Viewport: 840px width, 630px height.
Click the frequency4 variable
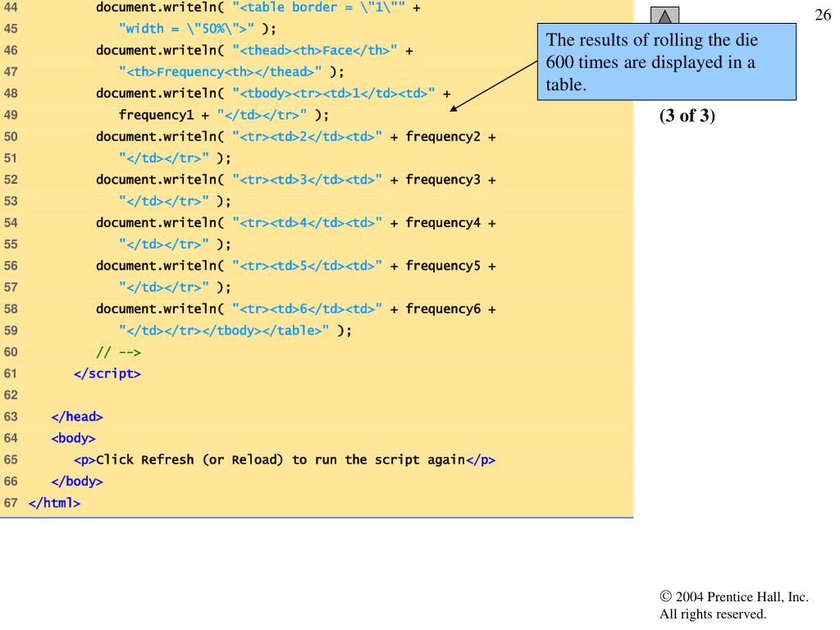click(442, 223)
